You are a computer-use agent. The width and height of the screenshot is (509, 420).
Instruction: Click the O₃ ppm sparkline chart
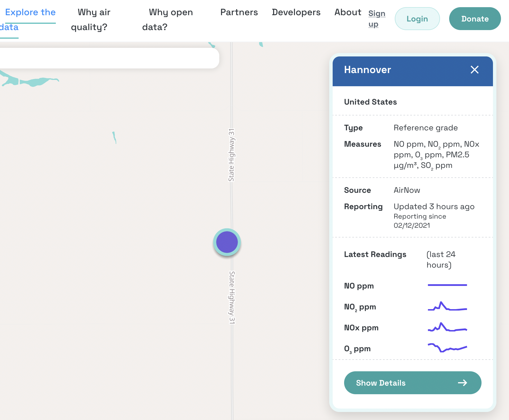click(x=447, y=348)
